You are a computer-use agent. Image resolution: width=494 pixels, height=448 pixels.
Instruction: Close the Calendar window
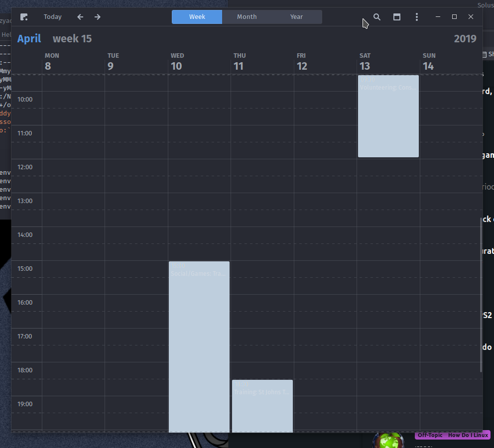471,17
